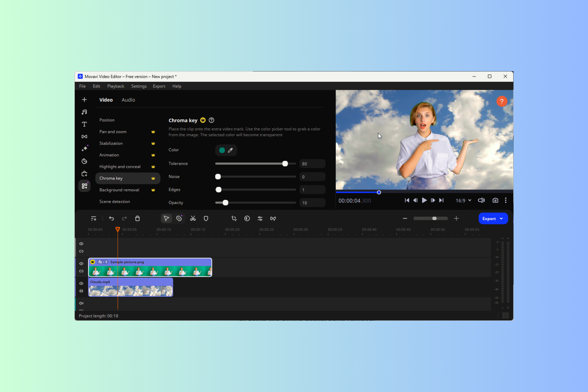The width and height of the screenshot is (588, 392).
Task: Open the volume control speaker icon
Action: click(x=481, y=200)
